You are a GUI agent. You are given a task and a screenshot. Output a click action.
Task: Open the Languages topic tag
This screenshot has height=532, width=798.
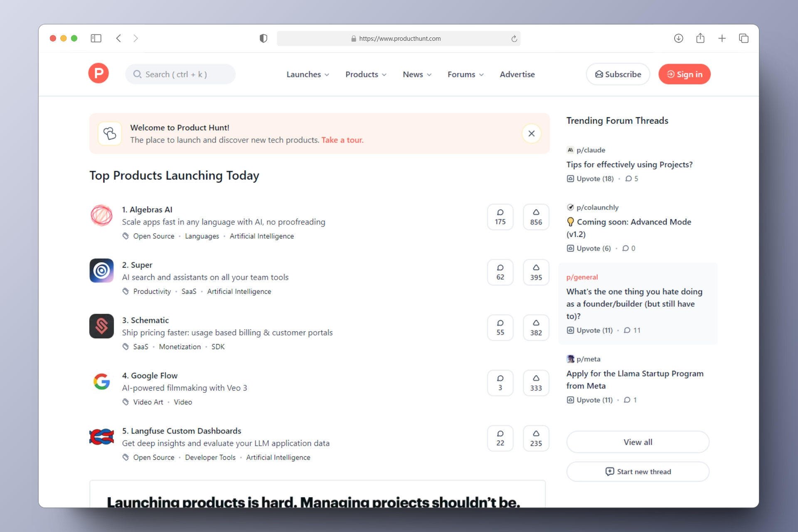[202, 236]
